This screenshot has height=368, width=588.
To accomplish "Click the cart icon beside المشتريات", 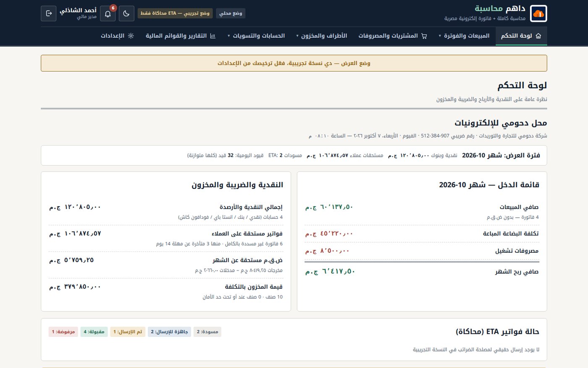I will (x=424, y=36).
